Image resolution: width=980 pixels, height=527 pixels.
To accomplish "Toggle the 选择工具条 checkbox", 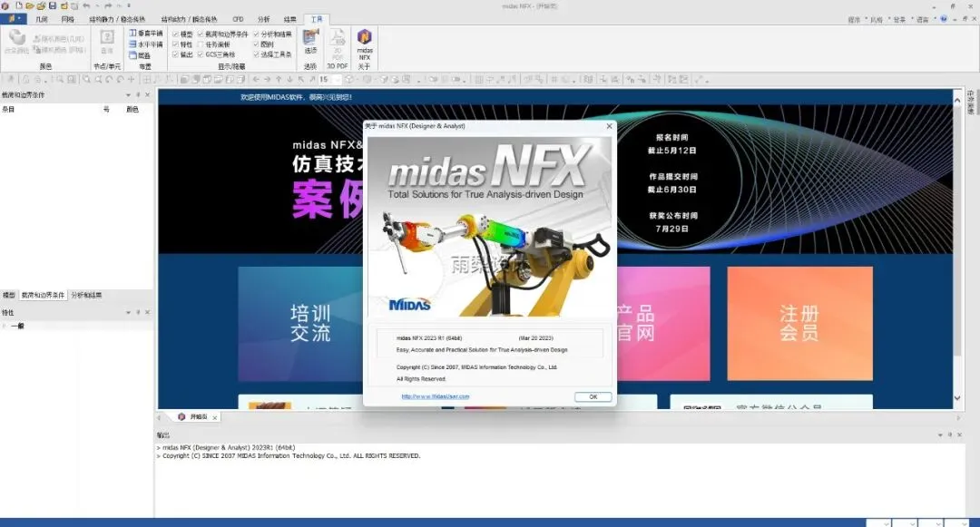I will point(256,55).
